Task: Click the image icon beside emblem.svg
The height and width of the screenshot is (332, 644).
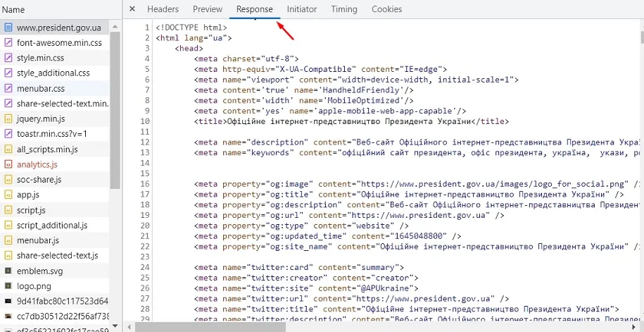Action: click(x=8, y=271)
